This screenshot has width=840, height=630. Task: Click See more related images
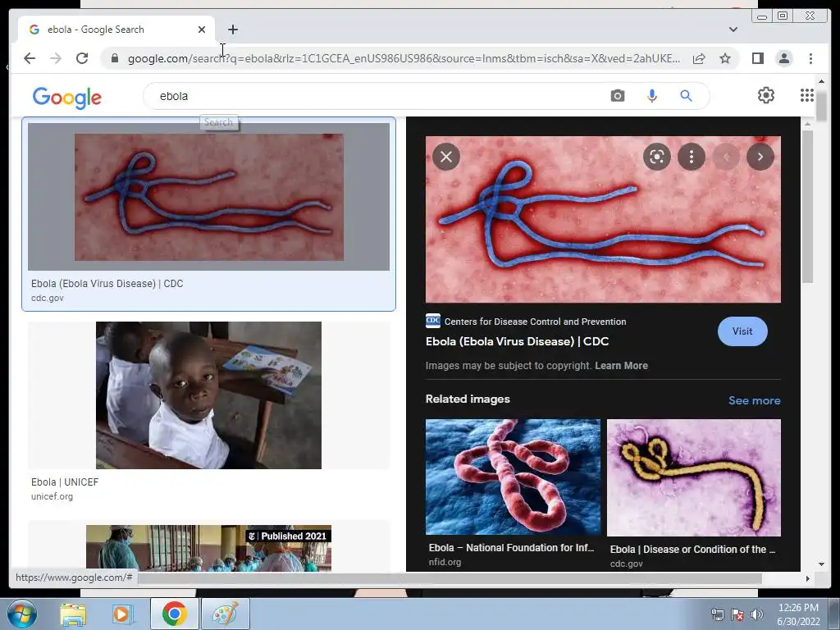point(755,400)
